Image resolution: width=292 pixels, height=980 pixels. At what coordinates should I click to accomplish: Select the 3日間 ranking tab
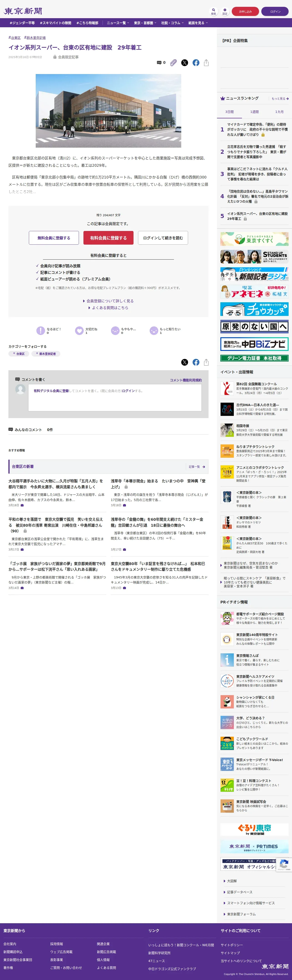[x=229, y=112]
